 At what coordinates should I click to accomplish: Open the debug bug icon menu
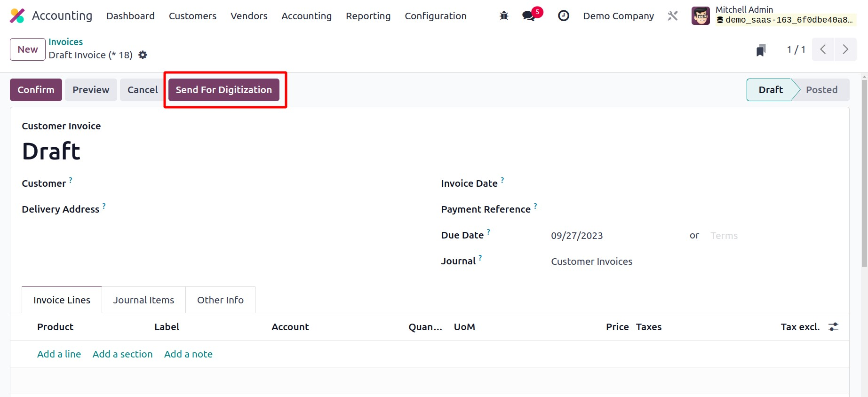click(504, 16)
